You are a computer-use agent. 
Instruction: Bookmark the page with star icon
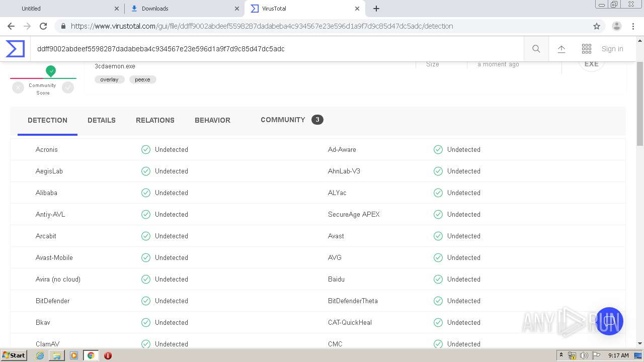pos(597,26)
